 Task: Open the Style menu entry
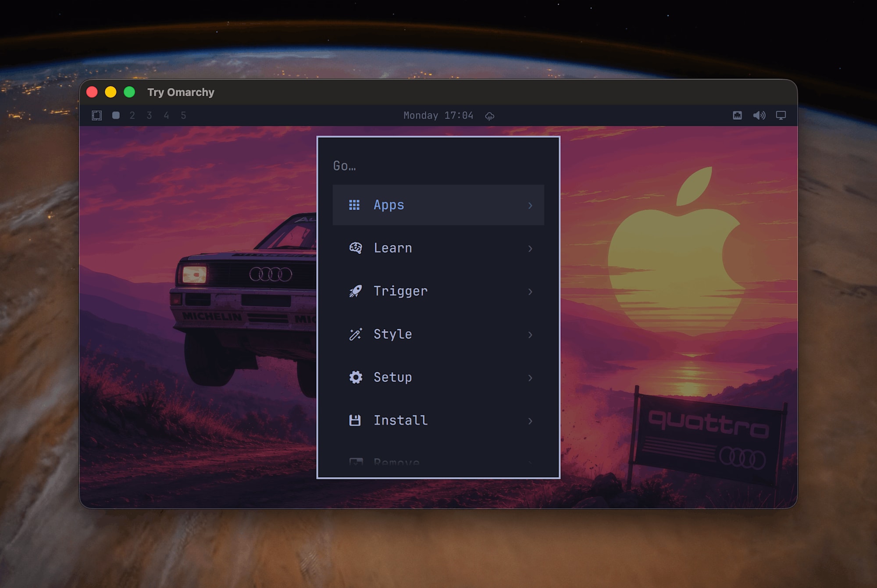(x=438, y=334)
